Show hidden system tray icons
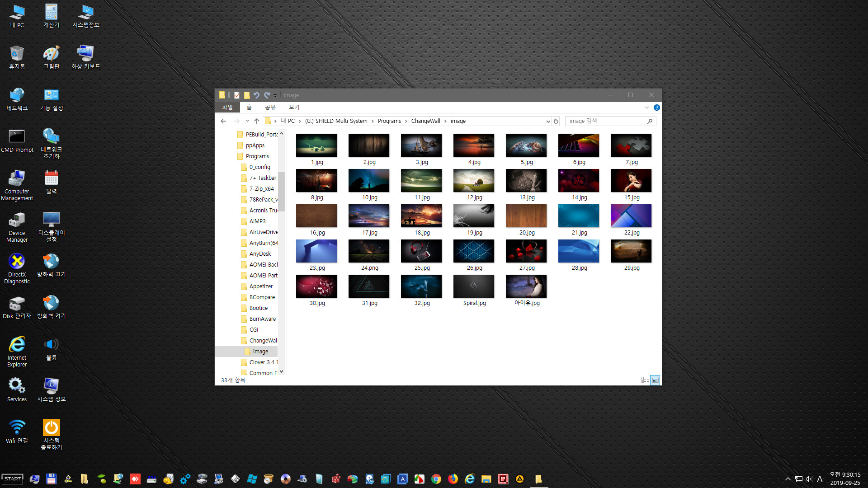Viewport: 868px width, 488px height. [x=788, y=479]
